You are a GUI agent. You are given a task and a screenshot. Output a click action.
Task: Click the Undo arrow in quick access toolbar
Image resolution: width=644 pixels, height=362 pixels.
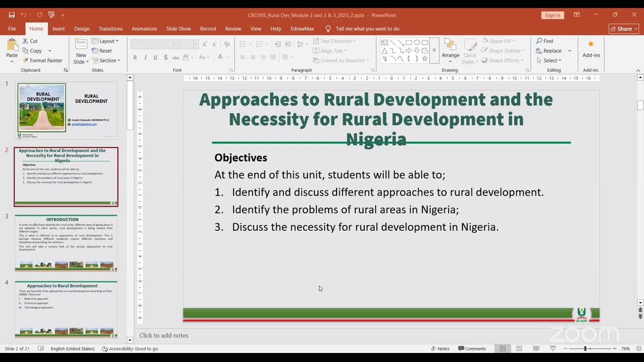24,15
